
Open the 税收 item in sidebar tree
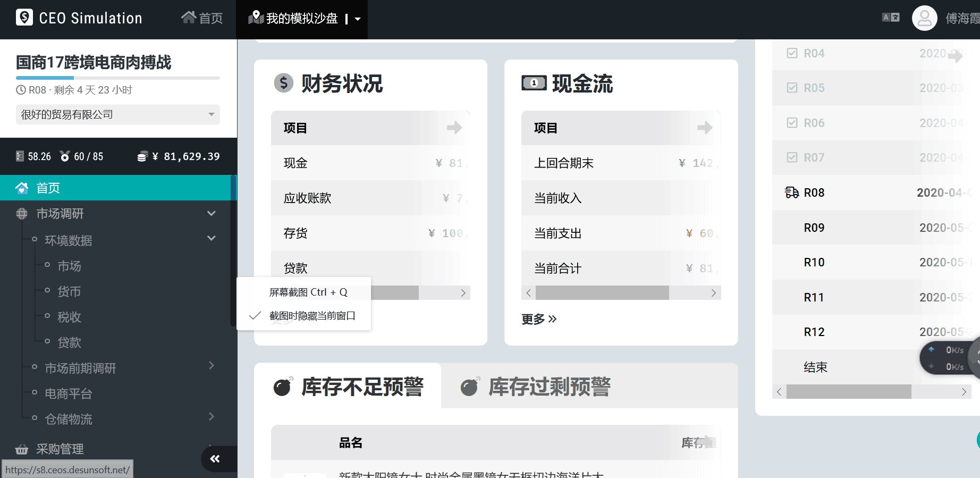click(x=69, y=317)
